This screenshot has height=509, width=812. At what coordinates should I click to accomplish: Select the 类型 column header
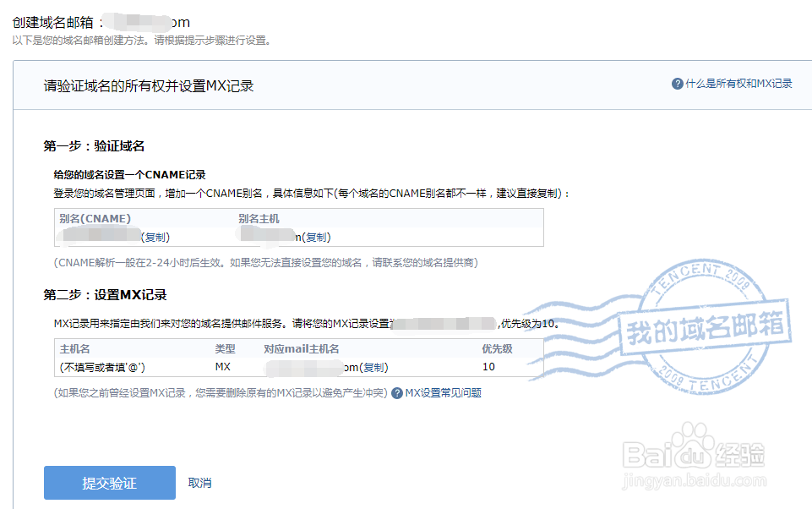tap(226, 349)
